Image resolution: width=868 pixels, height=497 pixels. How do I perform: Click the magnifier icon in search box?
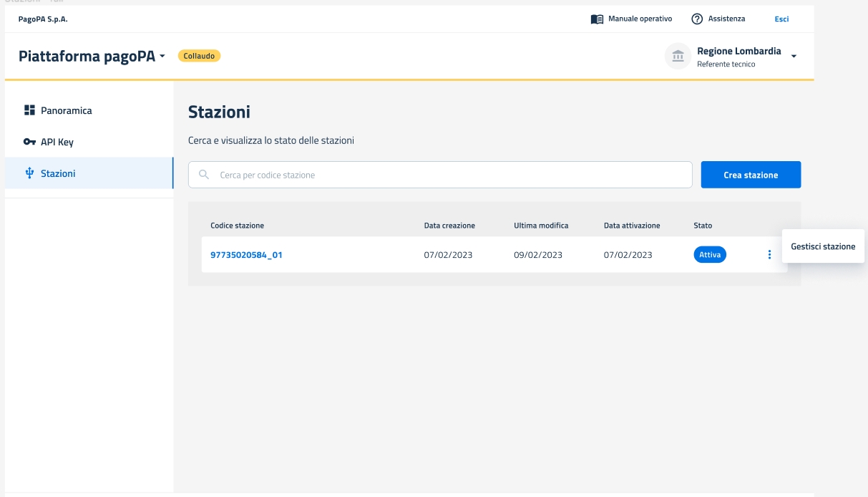click(204, 175)
